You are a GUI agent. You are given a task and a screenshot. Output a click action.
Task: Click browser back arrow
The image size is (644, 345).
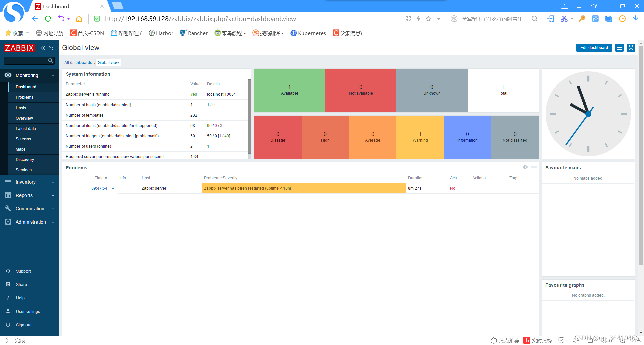pyautogui.click(x=35, y=19)
